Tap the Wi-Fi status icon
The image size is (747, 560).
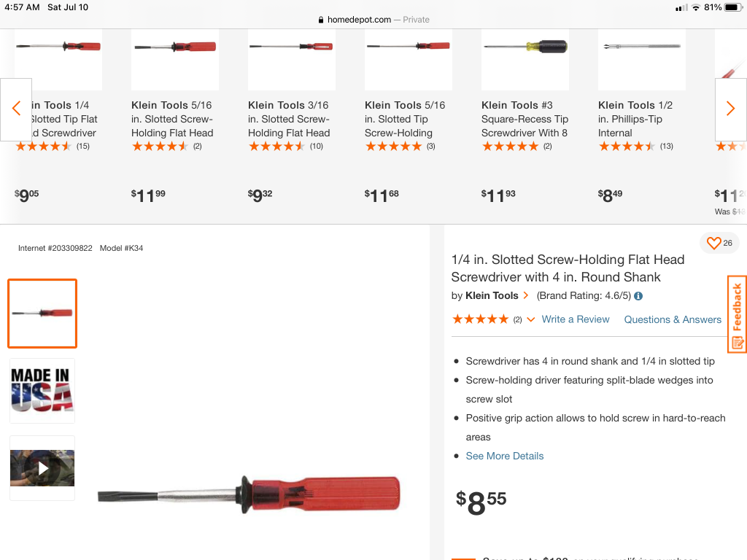coord(696,7)
